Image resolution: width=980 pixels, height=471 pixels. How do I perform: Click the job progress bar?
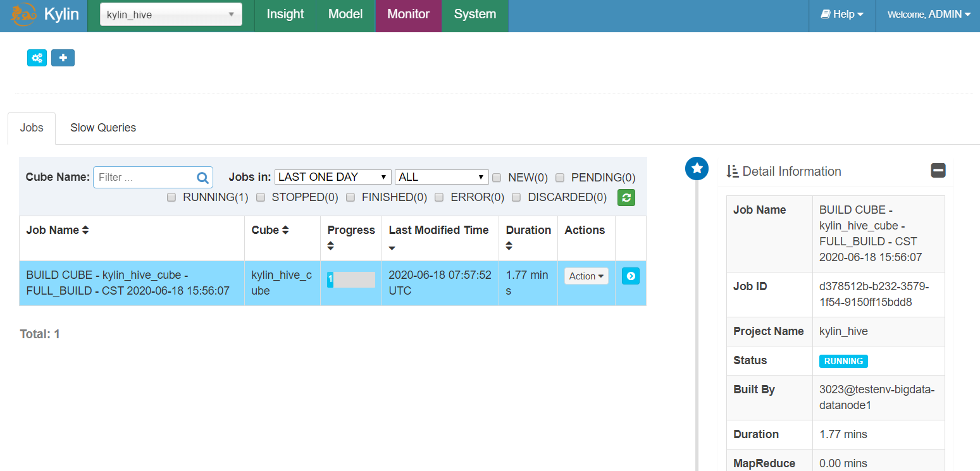[x=351, y=279]
